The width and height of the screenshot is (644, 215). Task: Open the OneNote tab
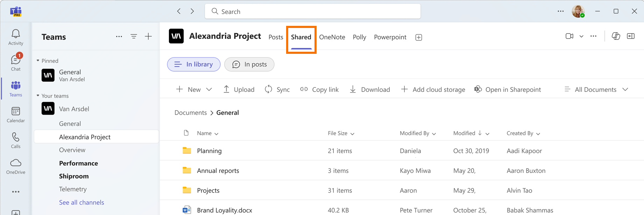pyautogui.click(x=332, y=37)
